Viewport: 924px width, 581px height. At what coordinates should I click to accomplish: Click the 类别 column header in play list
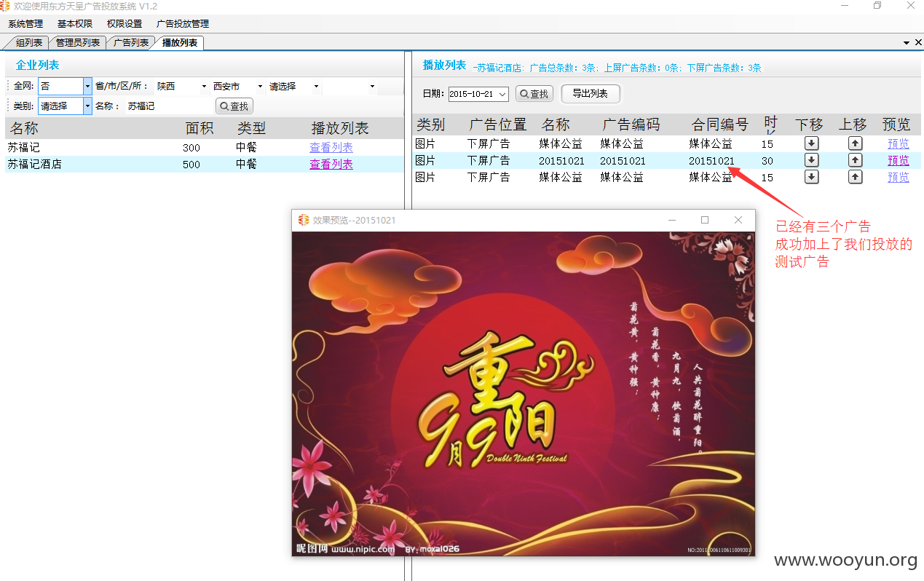430,125
